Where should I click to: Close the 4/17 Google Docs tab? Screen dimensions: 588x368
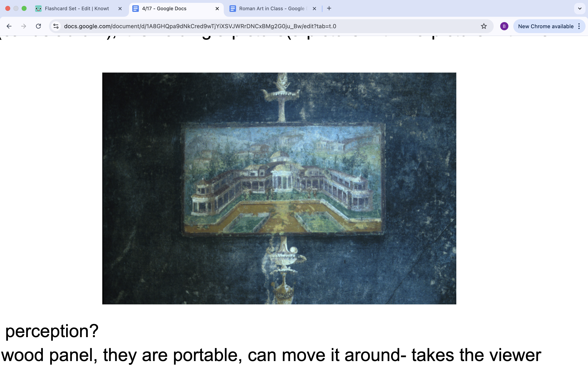point(217,9)
